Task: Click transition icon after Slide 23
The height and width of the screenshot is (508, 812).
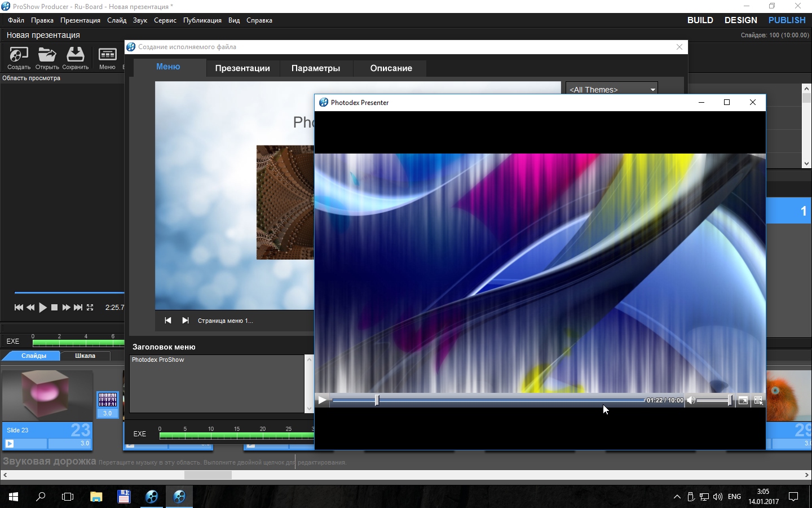Action: coord(107,400)
